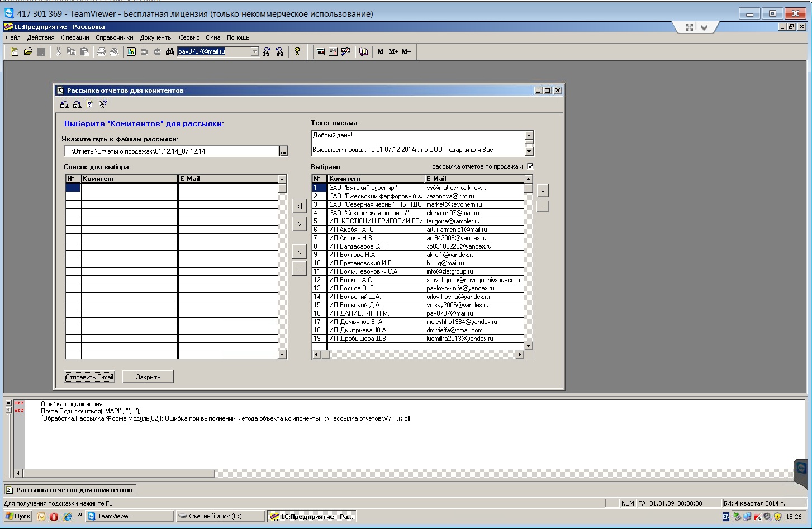This screenshot has height=529, width=812.
Task: Open the calculator tool in toolbar
Action: (320, 52)
